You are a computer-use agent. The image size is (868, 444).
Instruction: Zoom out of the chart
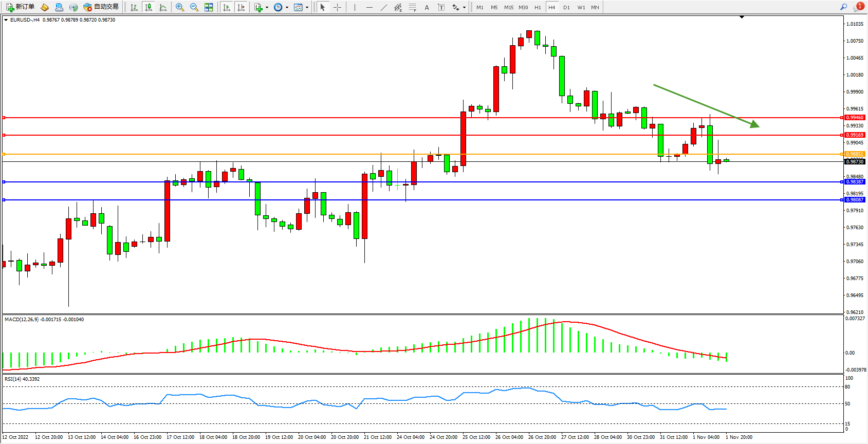(194, 7)
